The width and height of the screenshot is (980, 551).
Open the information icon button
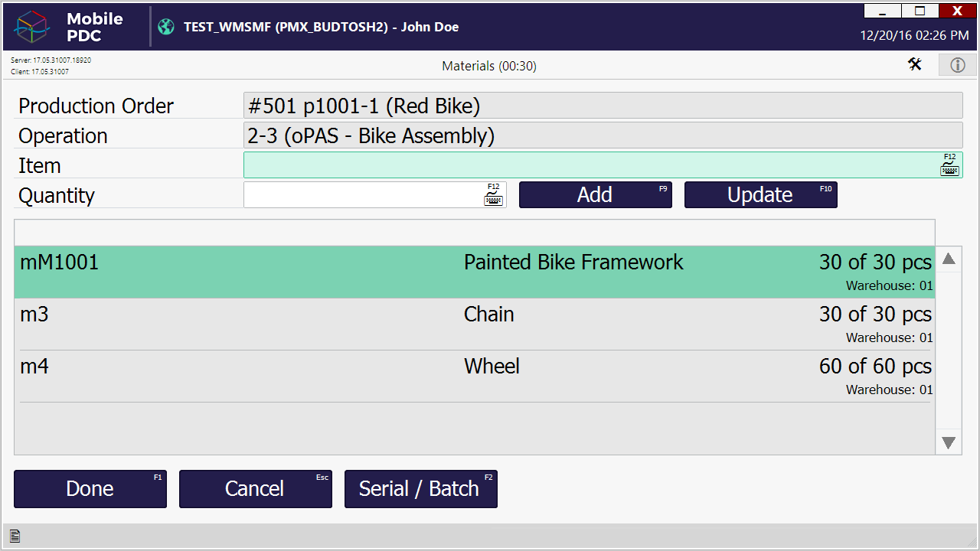pyautogui.click(x=957, y=65)
